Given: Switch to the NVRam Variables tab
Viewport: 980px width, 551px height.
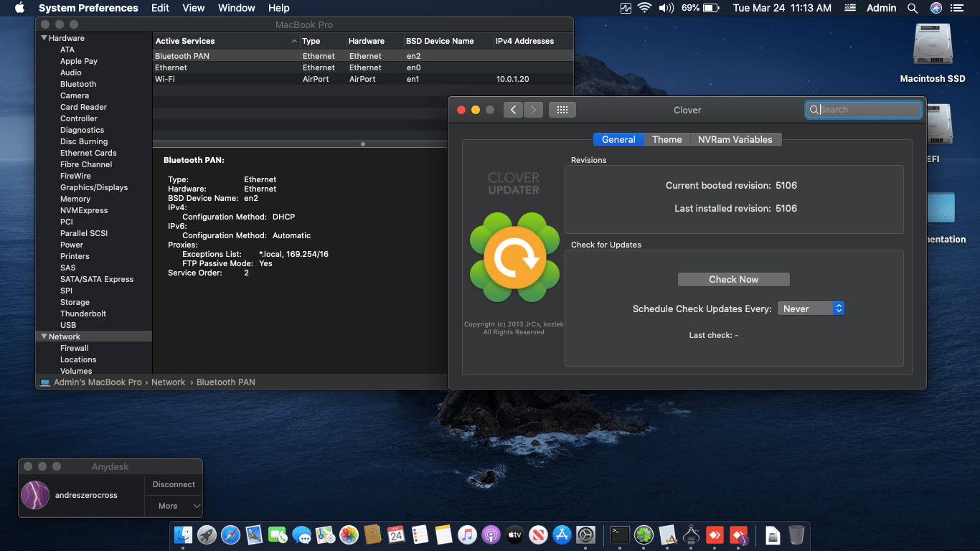Looking at the screenshot, I should pyautogui.click(x=735, y=139).
